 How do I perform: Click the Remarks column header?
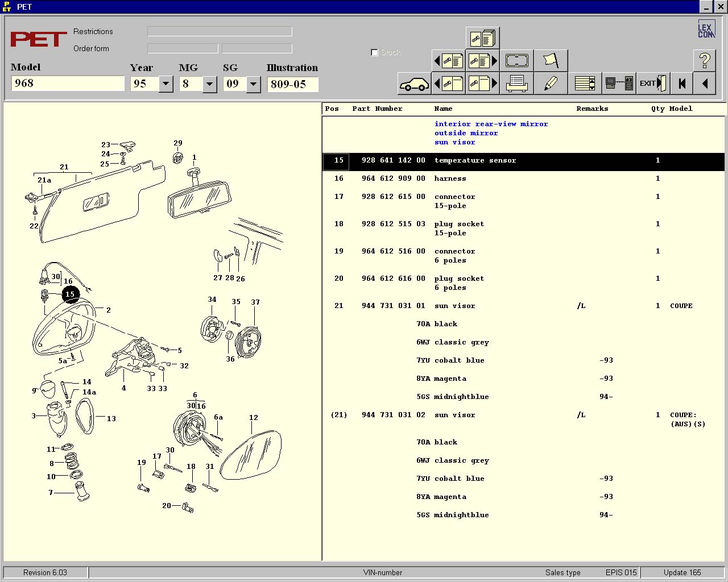click(592, 109)
